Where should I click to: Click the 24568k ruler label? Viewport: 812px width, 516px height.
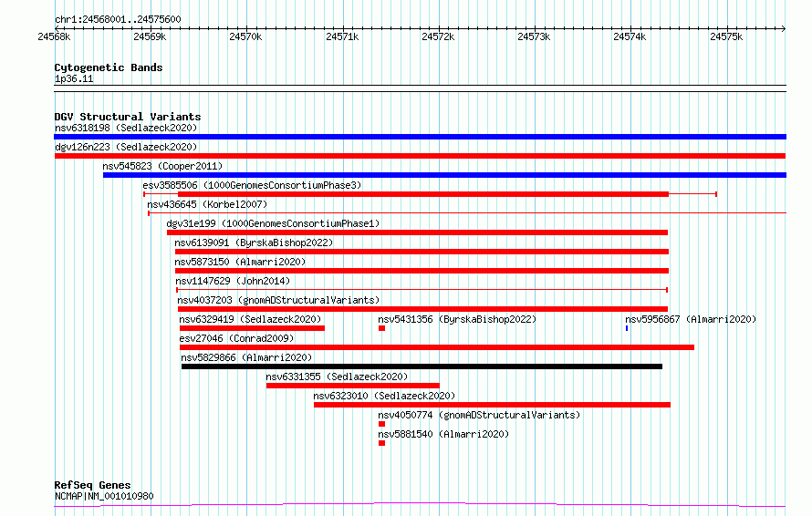point(54,36)
